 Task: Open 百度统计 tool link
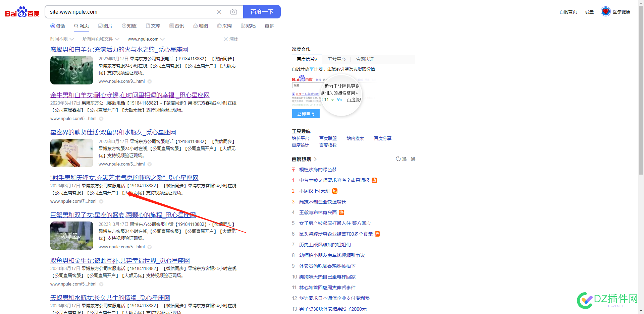(301, 145)
